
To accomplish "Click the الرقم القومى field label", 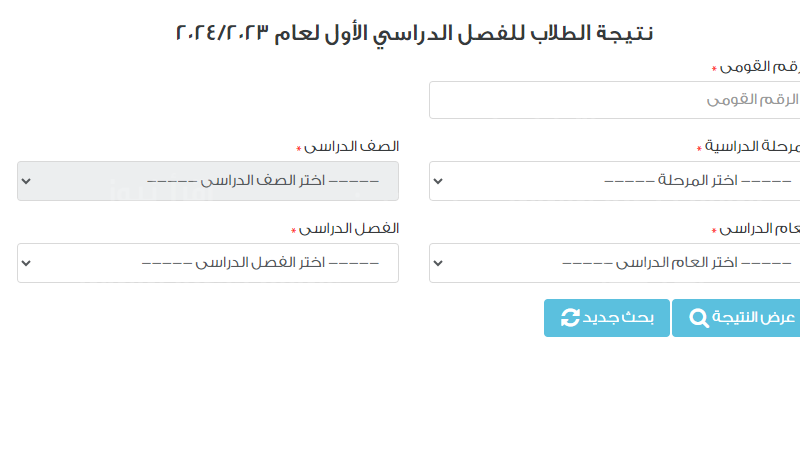I will pos(762,67).
